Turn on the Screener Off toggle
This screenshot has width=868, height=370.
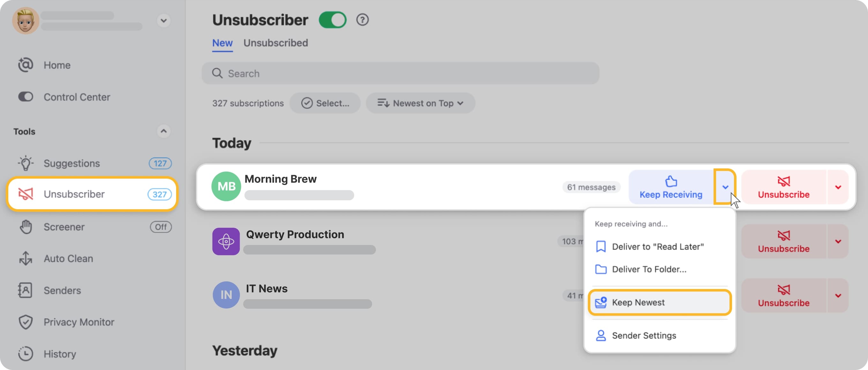click(161, 226)
